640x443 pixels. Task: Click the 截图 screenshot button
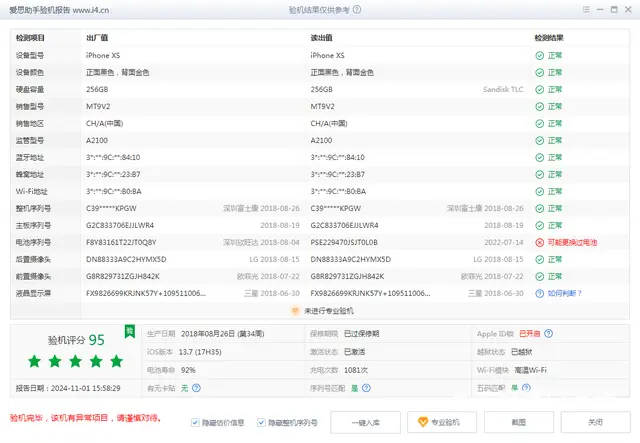tap(519, 423)
